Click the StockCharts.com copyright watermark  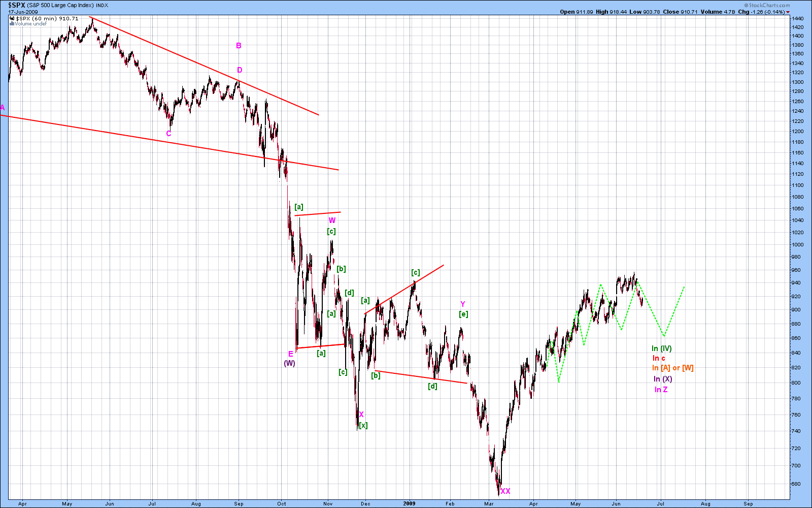[x=767, y=6]
